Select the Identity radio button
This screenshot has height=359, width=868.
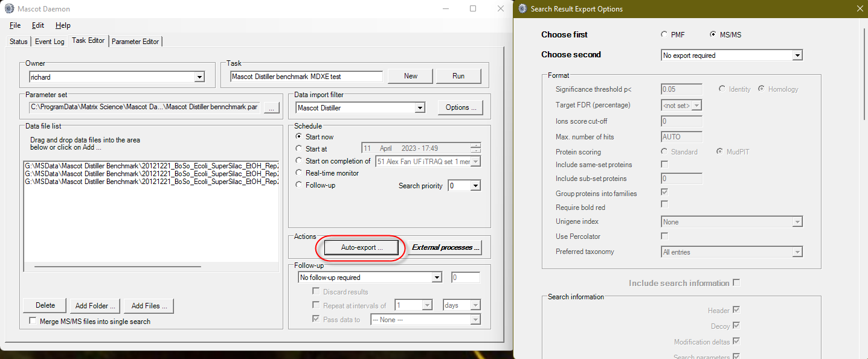(x=722, y=89)
